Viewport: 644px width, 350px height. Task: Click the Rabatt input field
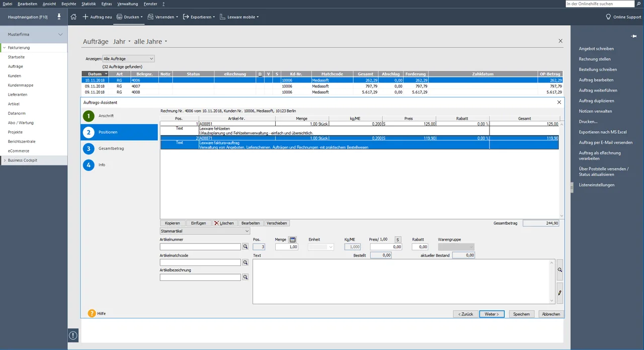click(420, 247)
